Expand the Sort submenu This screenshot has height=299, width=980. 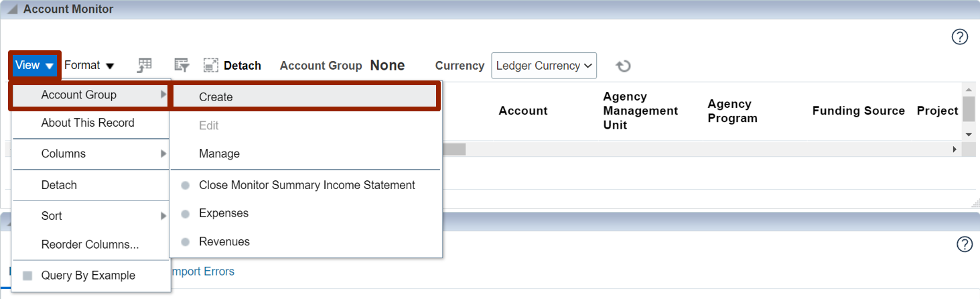coord(90,216)
